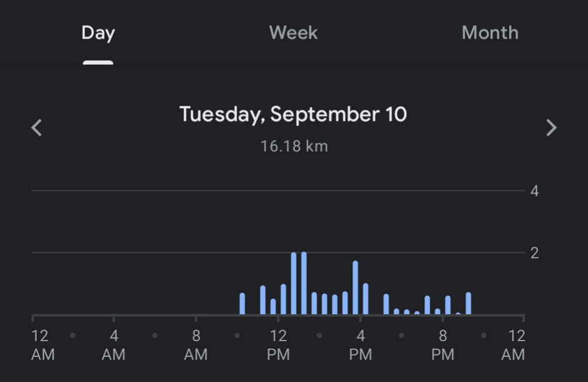588x382 pixels.
Task: Go to the previous day using left chevron
Action: tap(37, 127)
